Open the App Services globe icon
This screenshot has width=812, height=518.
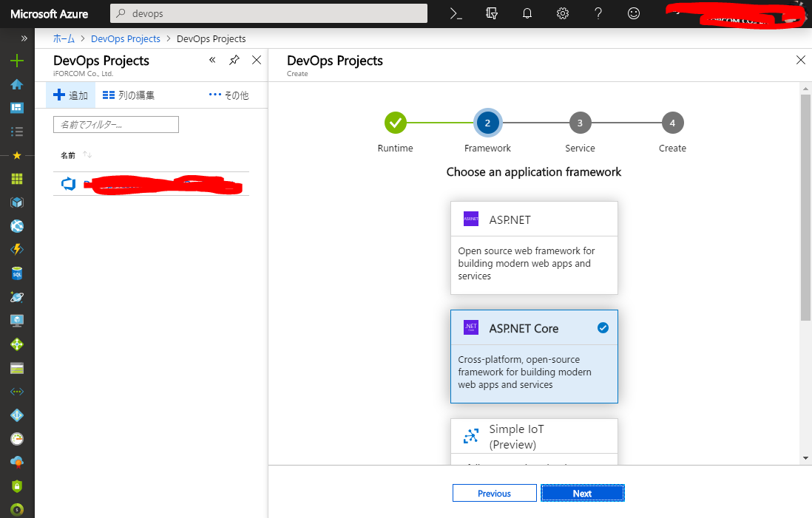(17, 226)
